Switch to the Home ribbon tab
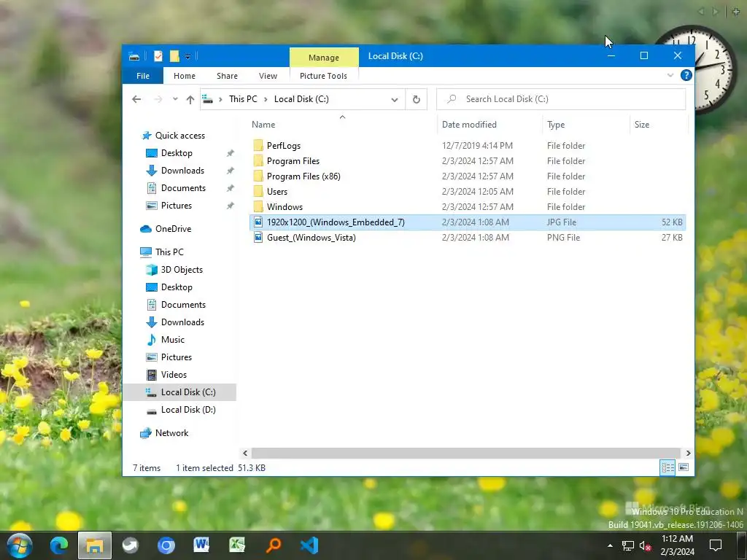This screenshot has height=560, width=747. [185, 76]
